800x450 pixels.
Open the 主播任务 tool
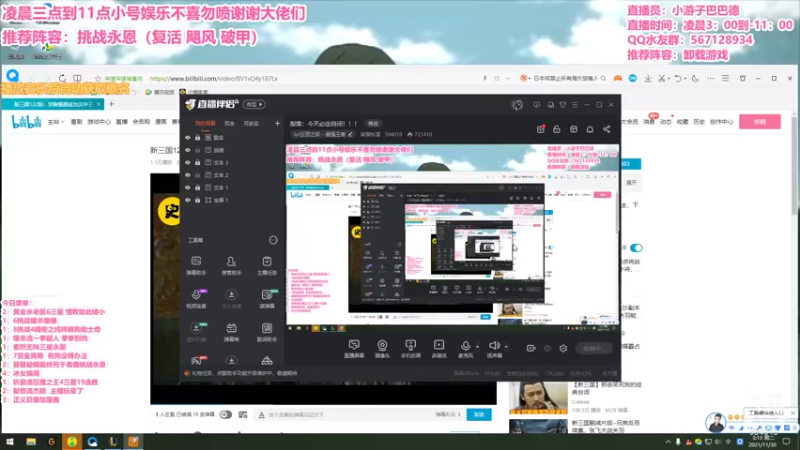tap(267, 265)
